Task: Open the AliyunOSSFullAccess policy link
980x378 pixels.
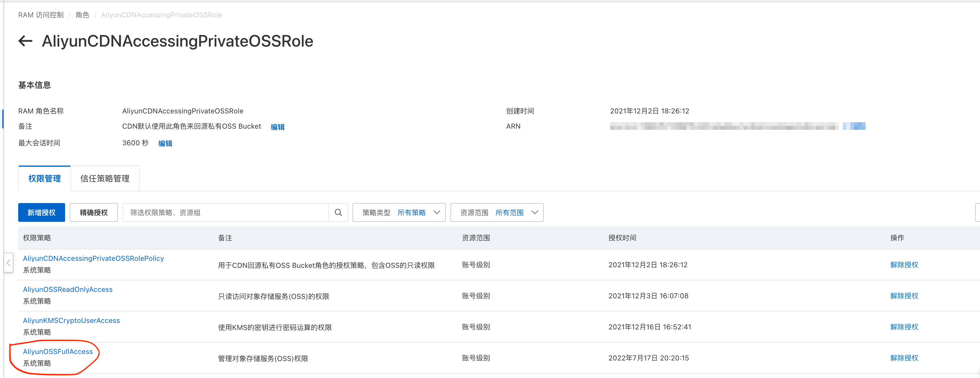Action: point(58,352)
